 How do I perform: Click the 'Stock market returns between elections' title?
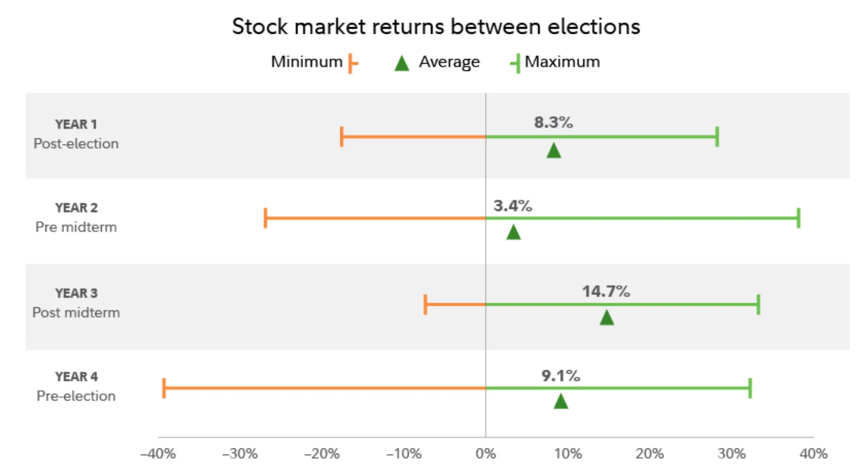pos(436,26)
